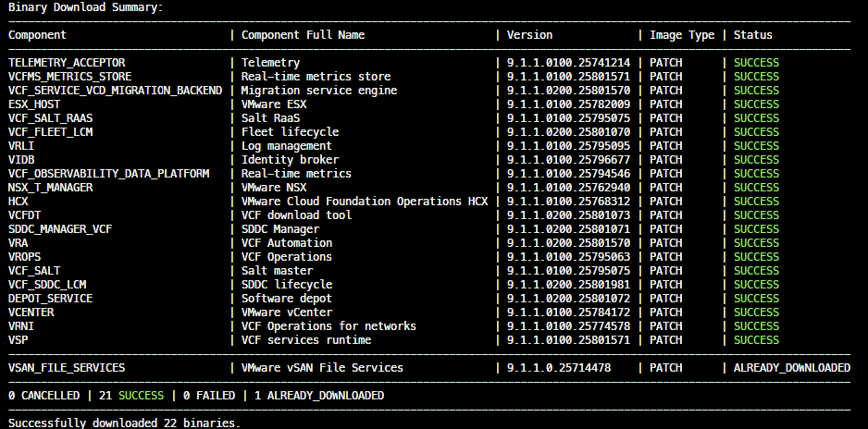Click SUCCESS status in the ESX_HOST row
Viewport: 868px width, 429px height.
(756, 104)
